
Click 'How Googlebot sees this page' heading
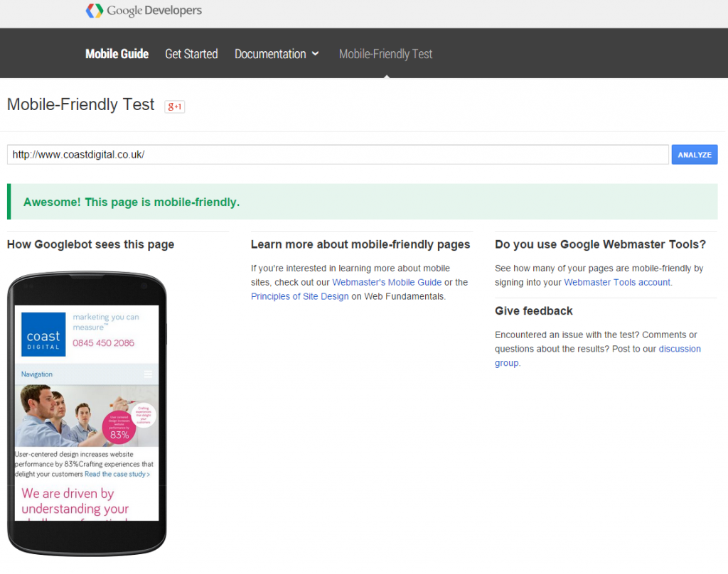90,244
